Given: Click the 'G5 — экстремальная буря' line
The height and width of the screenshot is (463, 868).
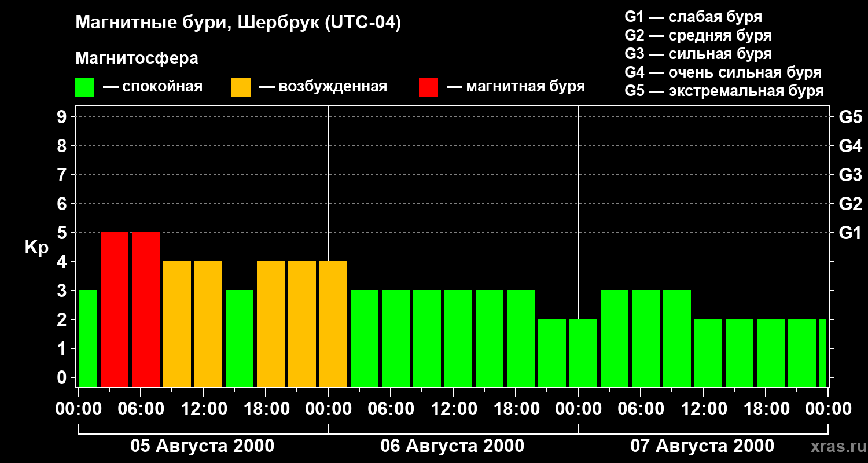Looking at the screenshot, I should [724, 91].
